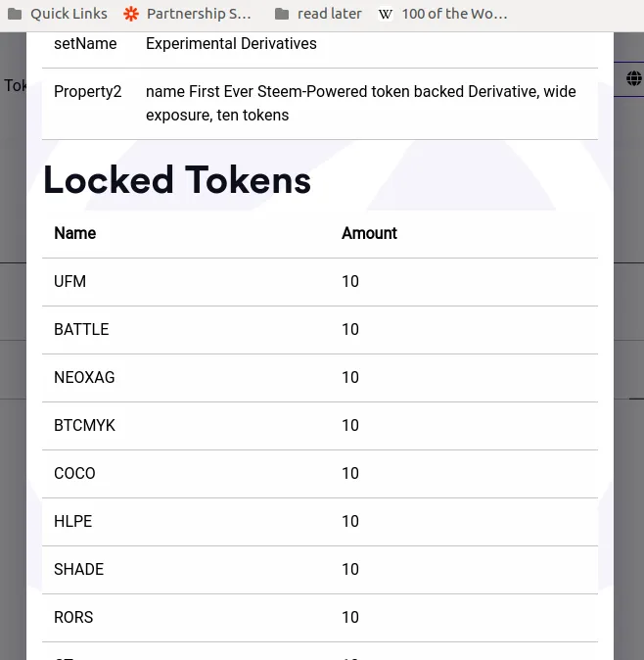
Task: Open the read later bookmark folder
Action: 318,14
